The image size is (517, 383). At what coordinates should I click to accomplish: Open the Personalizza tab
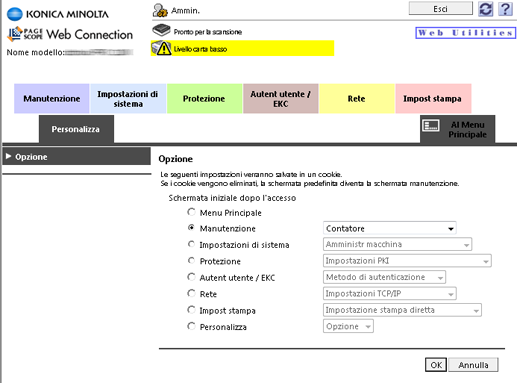point(76,129)
